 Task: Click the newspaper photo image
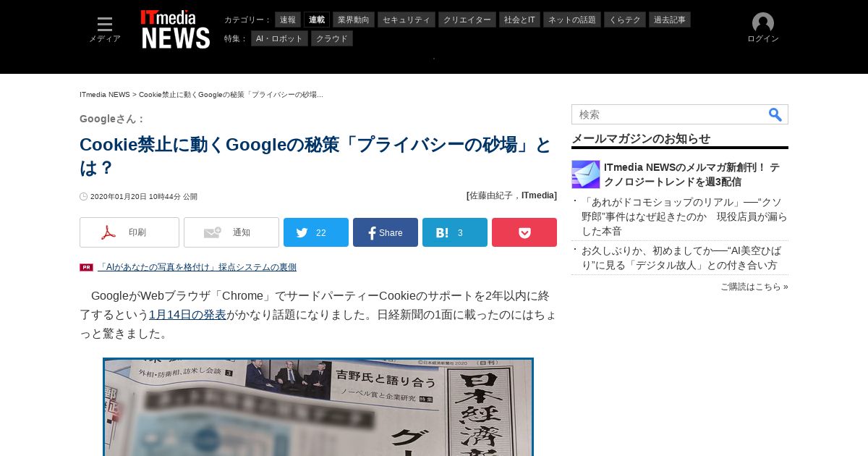(318, 407)
